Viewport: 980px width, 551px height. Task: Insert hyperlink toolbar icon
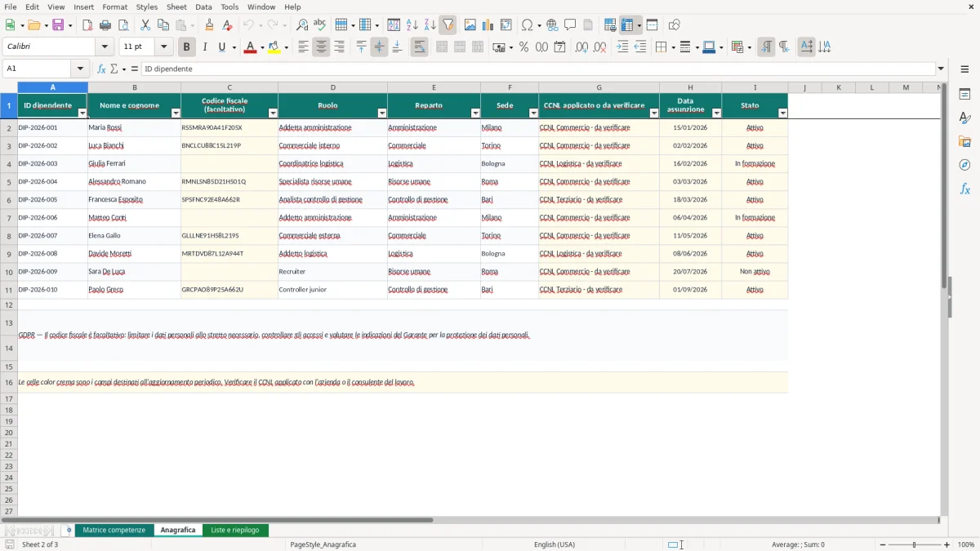tap(552, 25)
